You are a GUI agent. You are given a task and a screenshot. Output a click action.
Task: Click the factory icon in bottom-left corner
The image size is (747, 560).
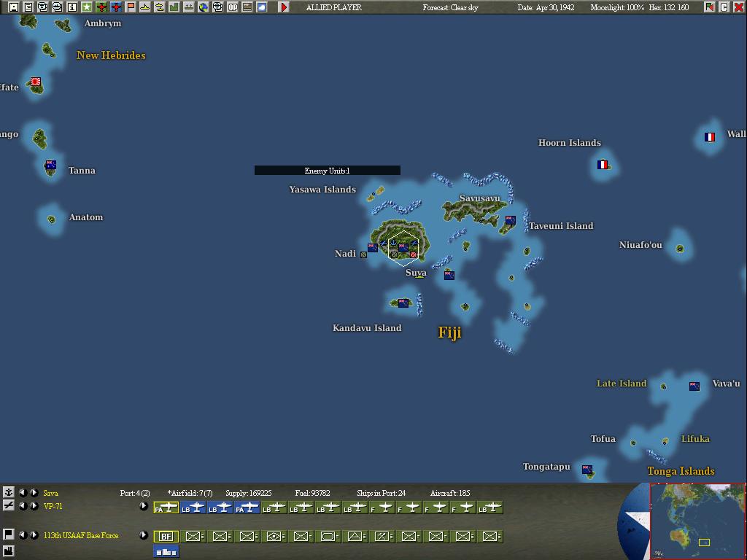[x=8, y=551]
